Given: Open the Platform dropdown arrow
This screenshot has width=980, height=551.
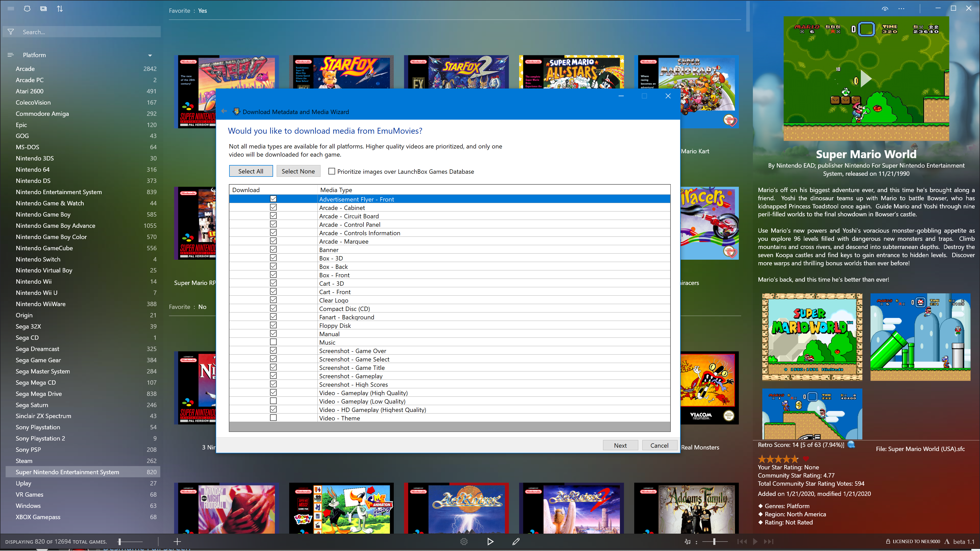Looking at the screenshot, I should point(150,56).
